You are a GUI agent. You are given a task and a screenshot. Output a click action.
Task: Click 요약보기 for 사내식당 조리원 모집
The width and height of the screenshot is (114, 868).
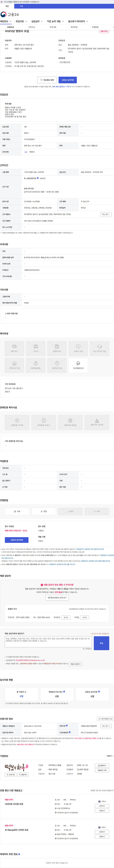coord(102,806)
